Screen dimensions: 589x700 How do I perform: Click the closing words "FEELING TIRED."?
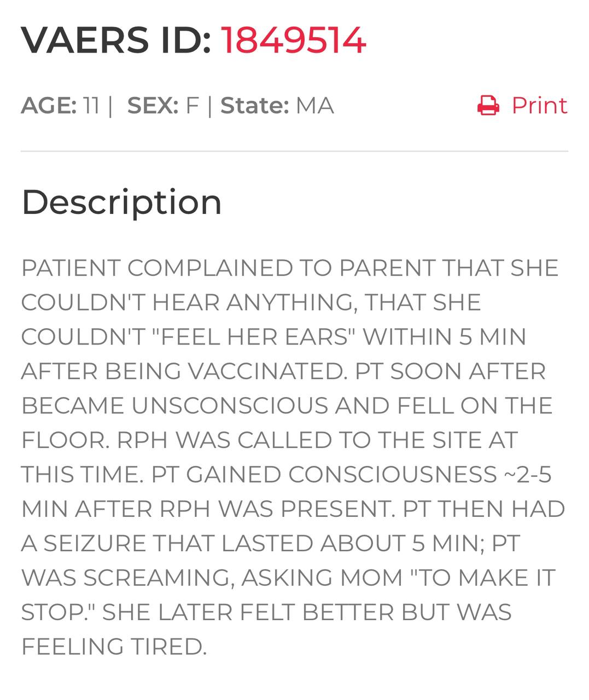pos(114,647)
